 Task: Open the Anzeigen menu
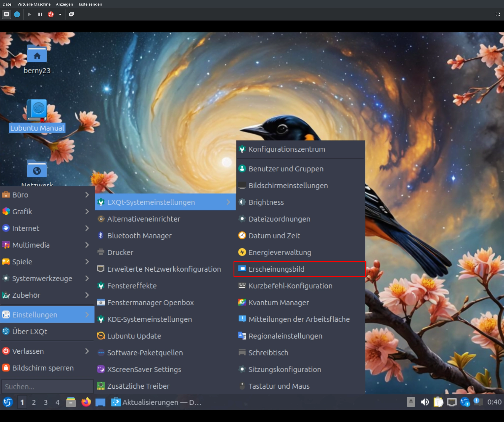coord(65,4)
